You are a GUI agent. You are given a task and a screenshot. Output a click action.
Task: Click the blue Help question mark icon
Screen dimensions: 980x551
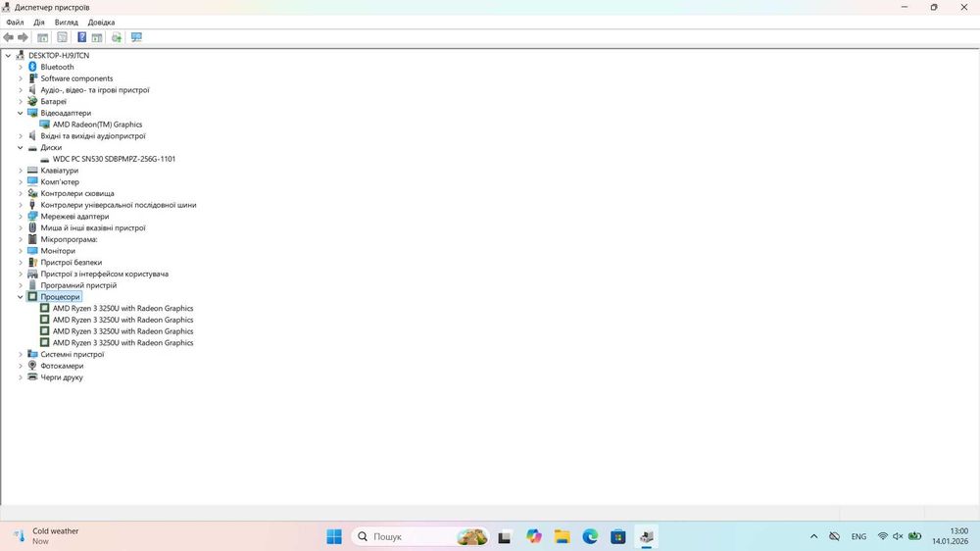(82, 37)
